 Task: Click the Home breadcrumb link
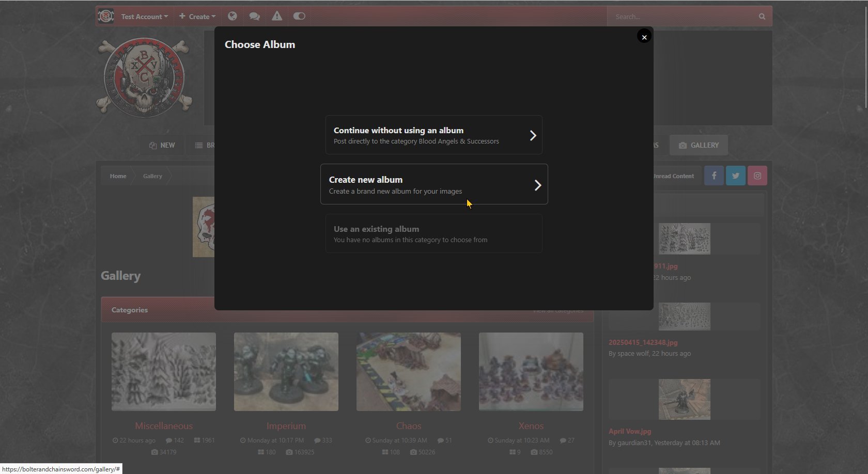click(x=118, y=176)
